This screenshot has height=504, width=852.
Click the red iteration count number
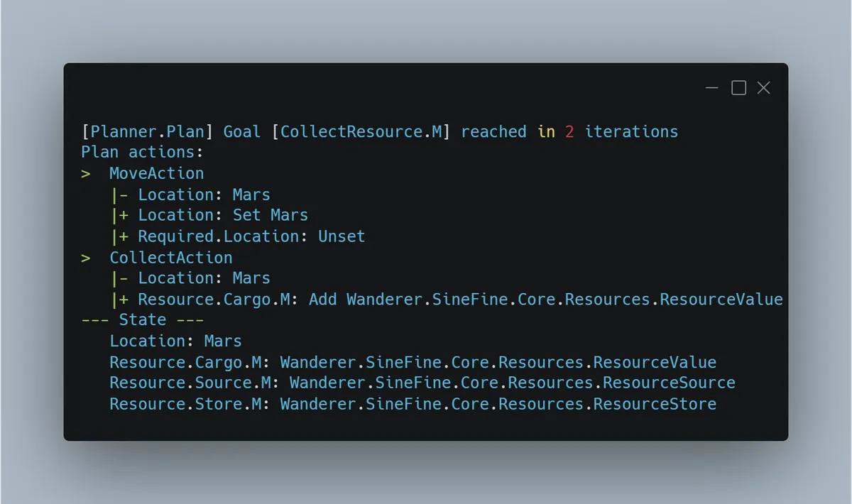click(x=569, y=132)
